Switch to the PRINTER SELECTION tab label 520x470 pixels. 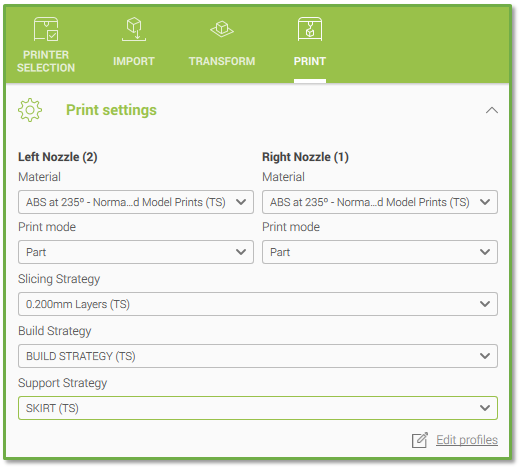(46, 61)
